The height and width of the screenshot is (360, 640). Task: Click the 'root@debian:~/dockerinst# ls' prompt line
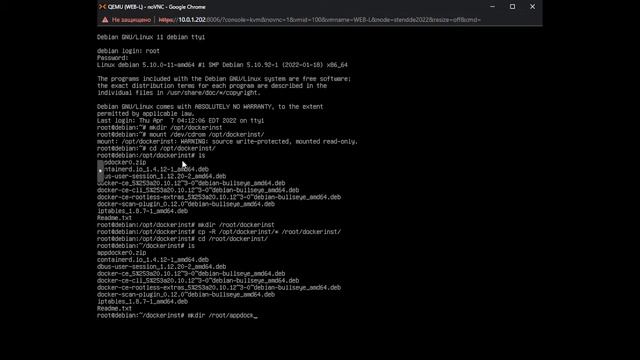[x=146, y=246]
